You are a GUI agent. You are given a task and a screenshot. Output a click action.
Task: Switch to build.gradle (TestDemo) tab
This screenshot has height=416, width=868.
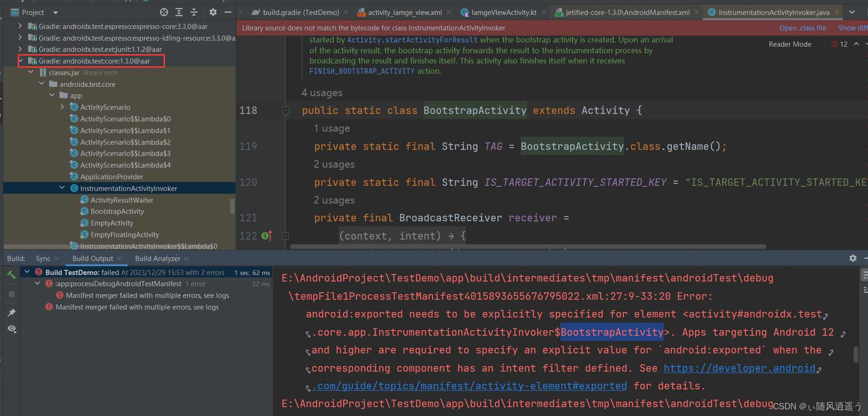click(x=301, y=13)
